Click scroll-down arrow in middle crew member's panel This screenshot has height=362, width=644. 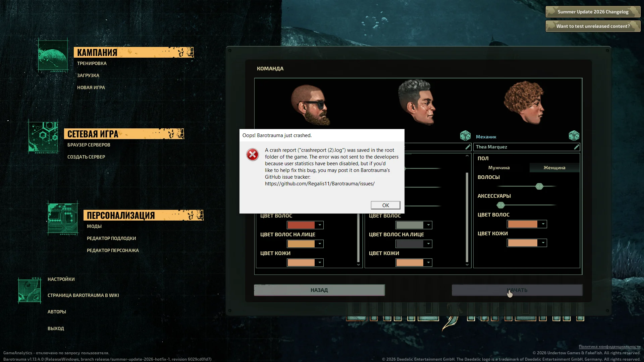(467, 265)
